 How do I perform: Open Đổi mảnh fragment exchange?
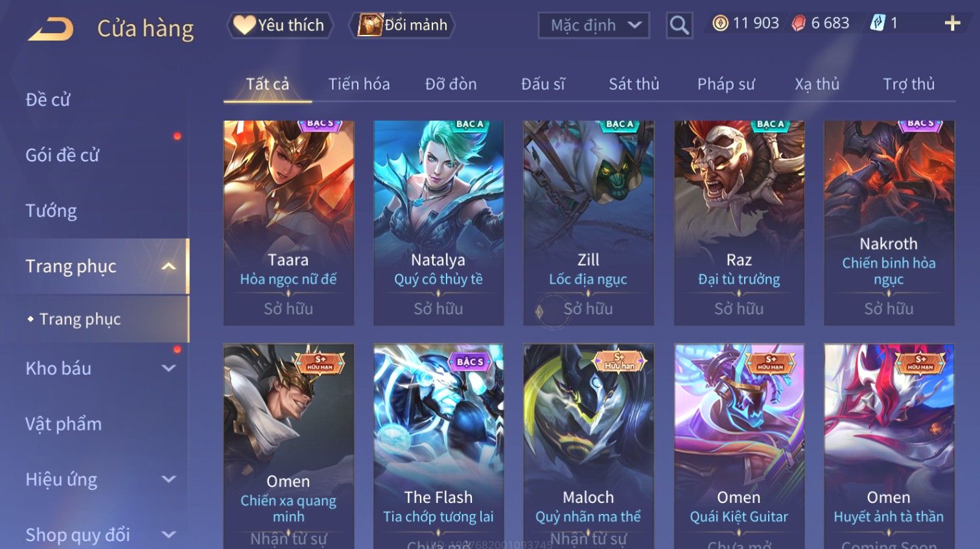point(402,25)
